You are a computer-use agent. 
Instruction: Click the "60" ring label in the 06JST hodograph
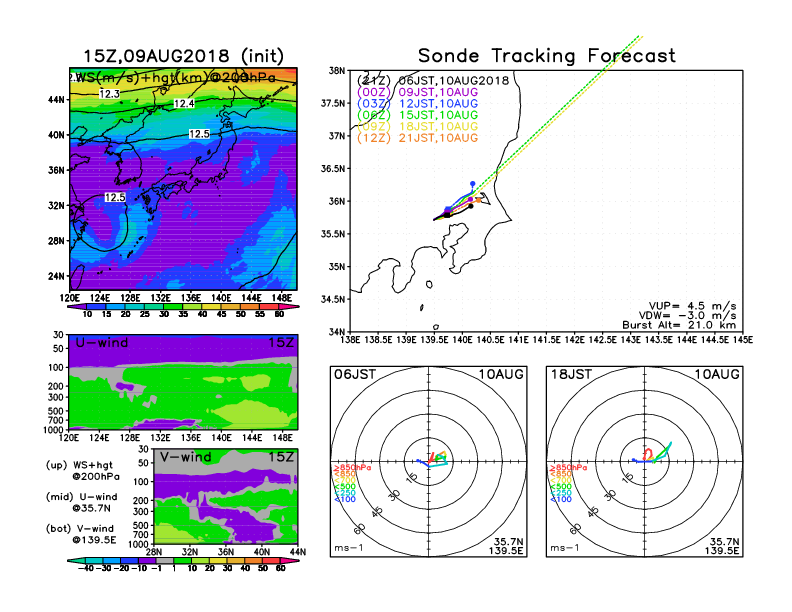tap(360, 529)
